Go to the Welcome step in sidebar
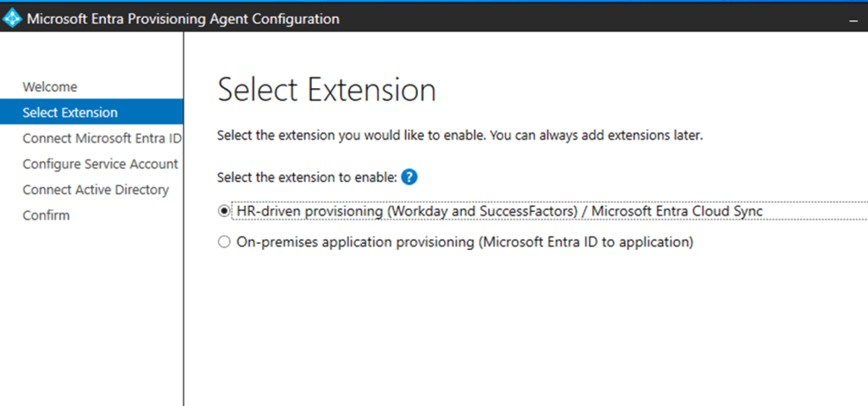868x406 pixels. click(x=50, y=86)
